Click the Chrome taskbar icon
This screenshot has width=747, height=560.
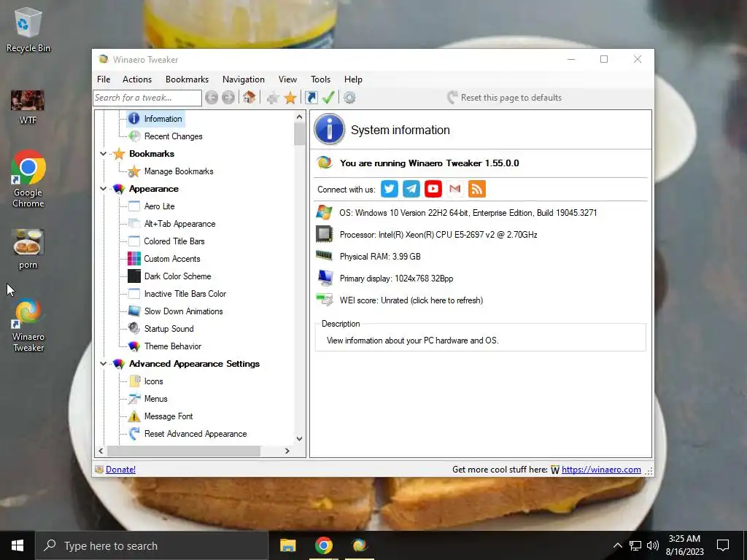(323, 545)
